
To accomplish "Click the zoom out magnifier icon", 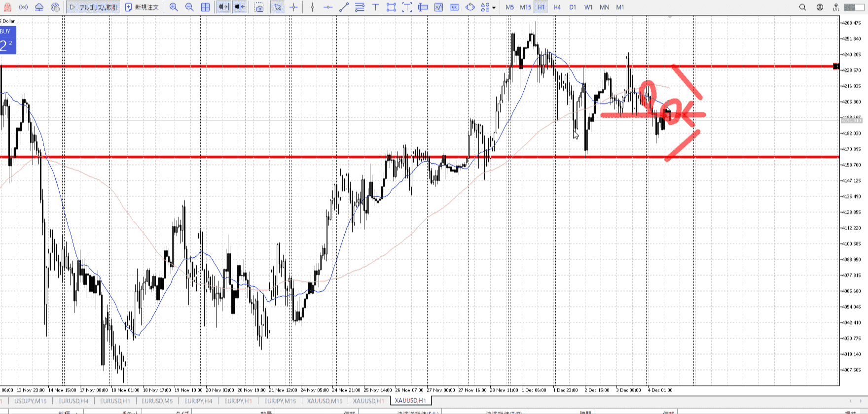I will [189, 7].
